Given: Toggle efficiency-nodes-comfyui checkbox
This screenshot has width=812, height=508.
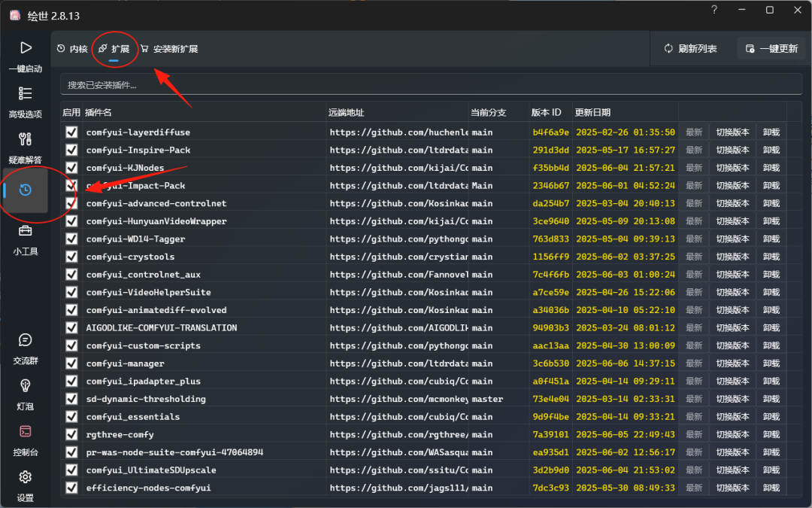Looking at the screenshot, I should pos(71,488).
